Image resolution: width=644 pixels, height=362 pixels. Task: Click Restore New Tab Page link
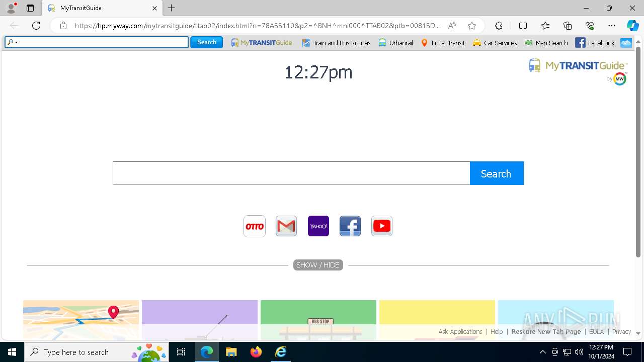click(x=546, y=331)
